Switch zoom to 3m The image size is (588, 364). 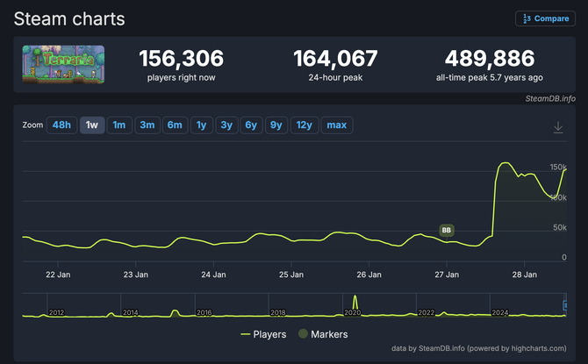coord(147,125)
